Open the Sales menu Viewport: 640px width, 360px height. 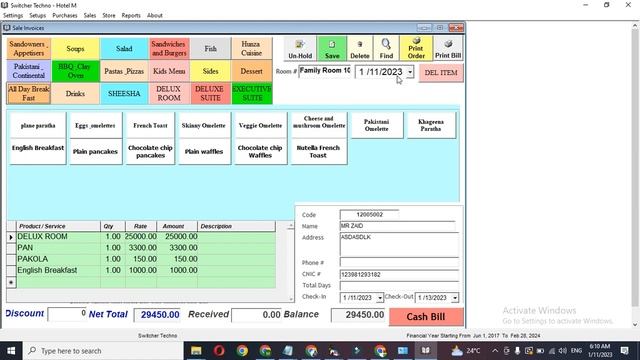pyautogui.click(x=90, y=16)
